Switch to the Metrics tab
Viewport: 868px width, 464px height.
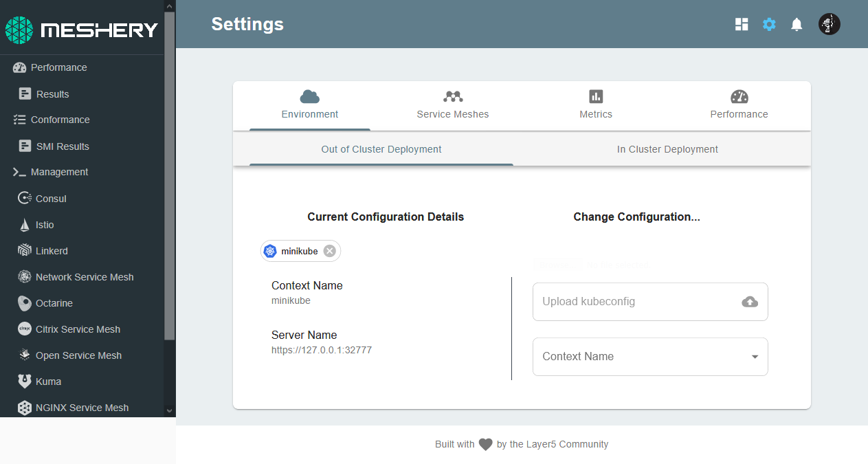pos(596,105)
